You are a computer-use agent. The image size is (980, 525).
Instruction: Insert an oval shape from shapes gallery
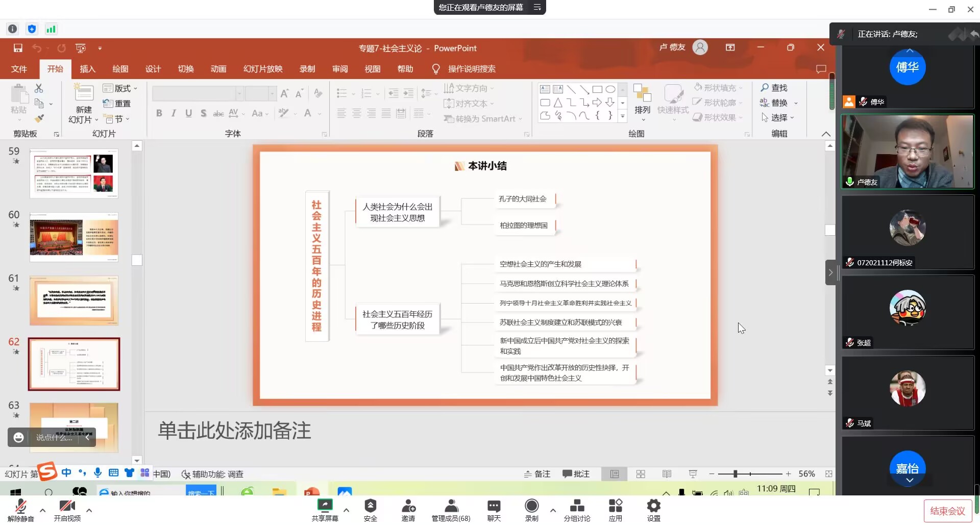click(x=610, y=89)
